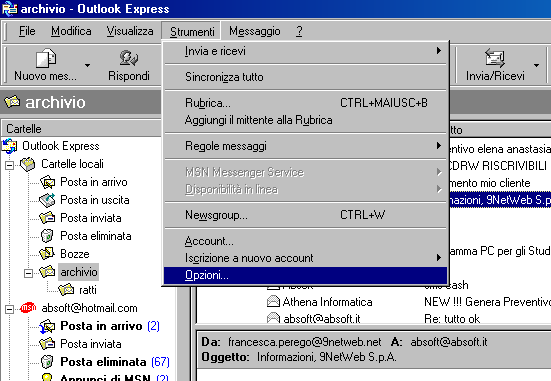Click the local Posta in arrivo inbox icon

[x=47, y=182]
